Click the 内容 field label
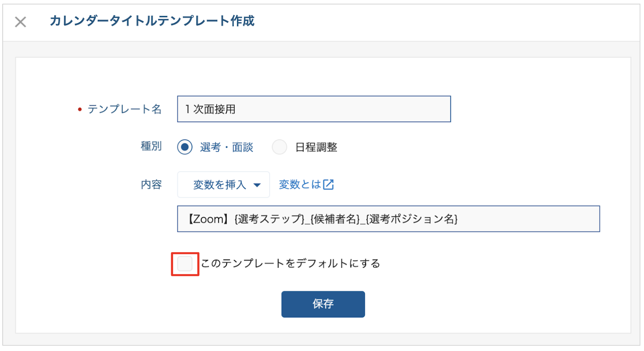This screenshot has height=351, width=644. point(151,185)
